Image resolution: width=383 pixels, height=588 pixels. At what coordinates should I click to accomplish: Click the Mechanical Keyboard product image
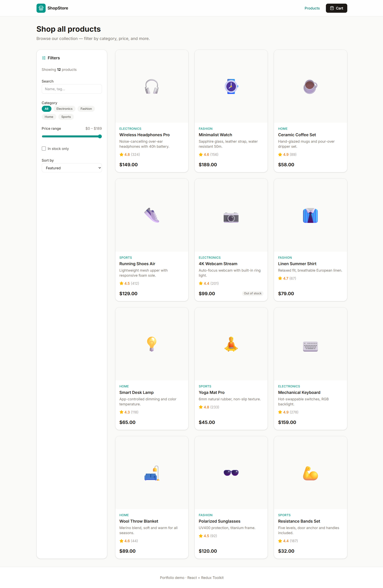tap(310, 346)
